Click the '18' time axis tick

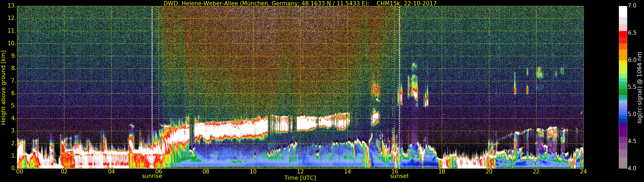[442, 172]
